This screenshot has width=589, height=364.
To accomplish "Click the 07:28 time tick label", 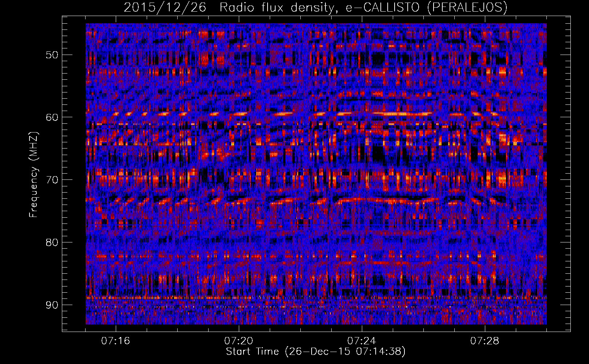I will tap(485, 341).
